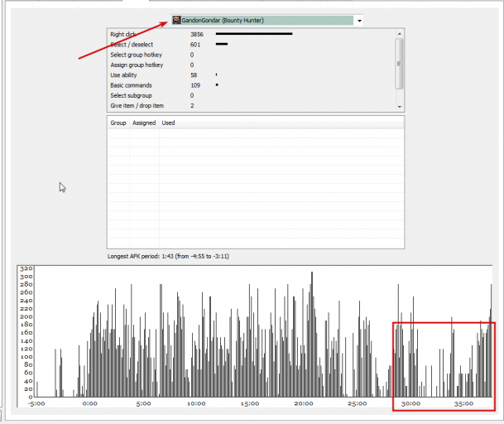This screenshot has height=424, width=504.
Task: Click the 25:00 label on chart axis
Action: pyautogui.click(x=357, y=403)
